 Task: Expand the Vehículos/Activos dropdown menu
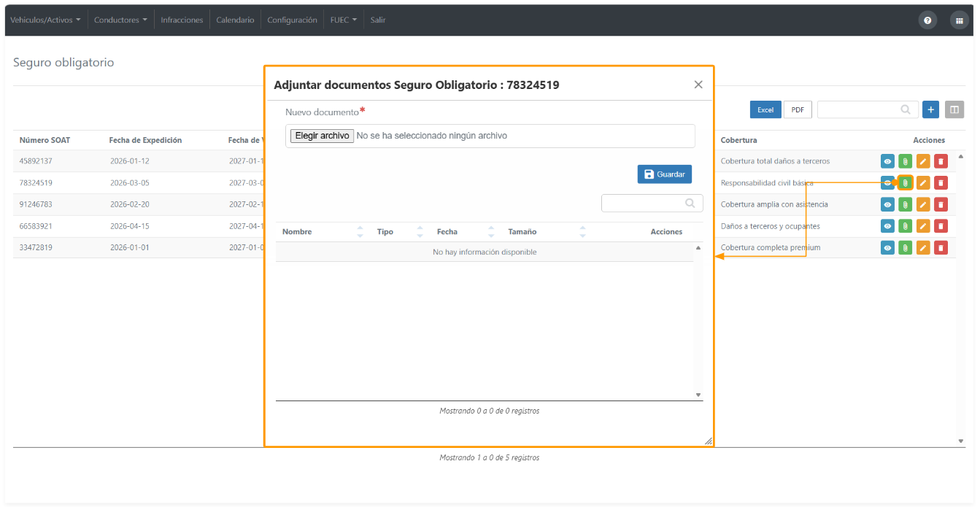click(46, 20)
